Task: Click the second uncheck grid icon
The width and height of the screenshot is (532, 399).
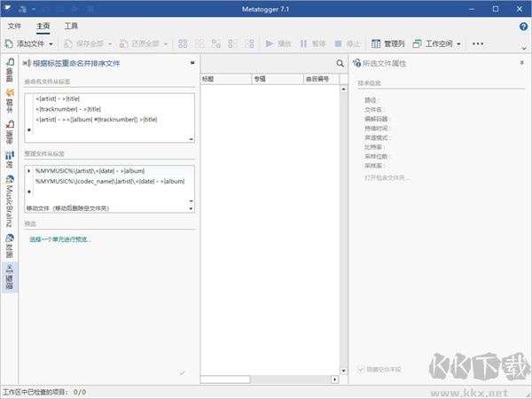Action: [x=199, y=43]
